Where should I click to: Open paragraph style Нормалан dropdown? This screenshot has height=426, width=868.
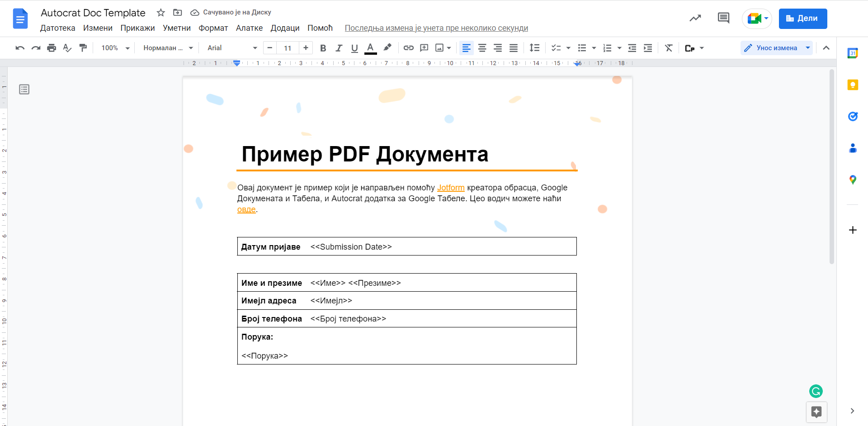click(168, 48)
